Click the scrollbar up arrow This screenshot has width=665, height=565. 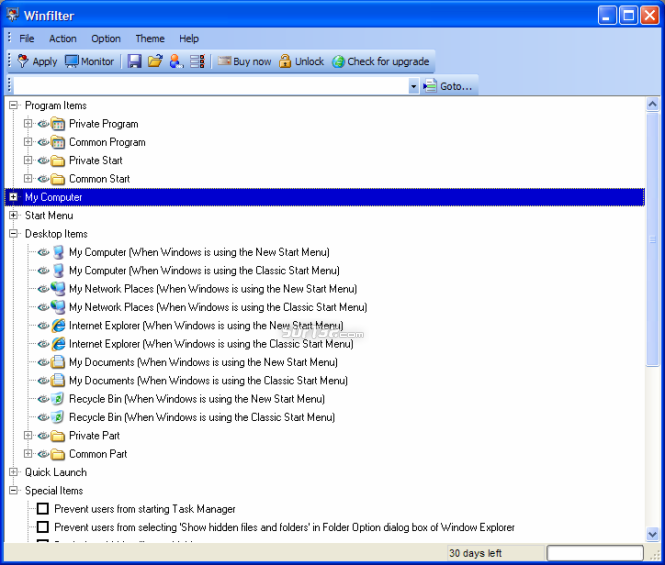pos(652,104)
